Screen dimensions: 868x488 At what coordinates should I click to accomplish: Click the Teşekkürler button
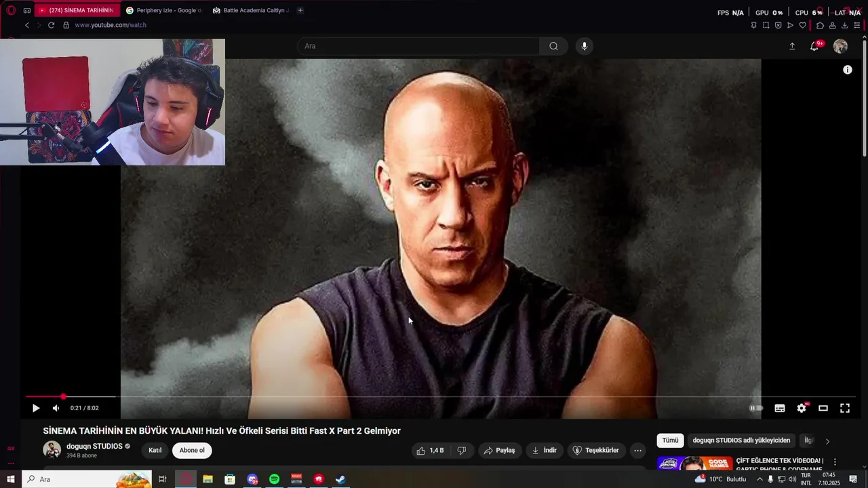[x=595, y=450]
